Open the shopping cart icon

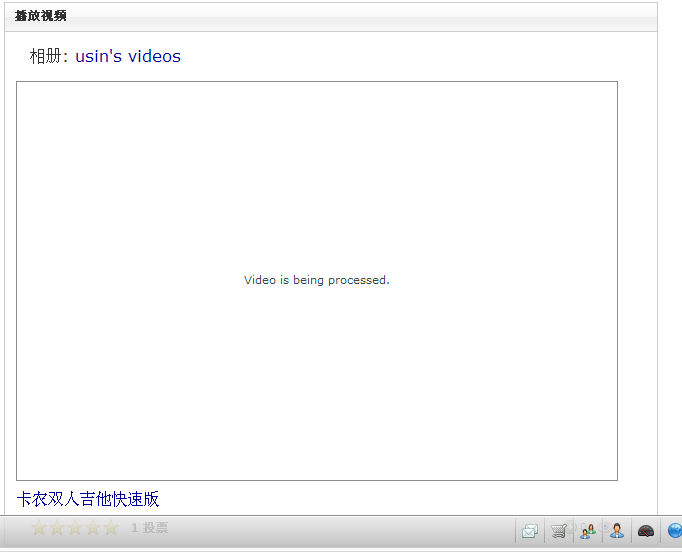coord(559,531)
